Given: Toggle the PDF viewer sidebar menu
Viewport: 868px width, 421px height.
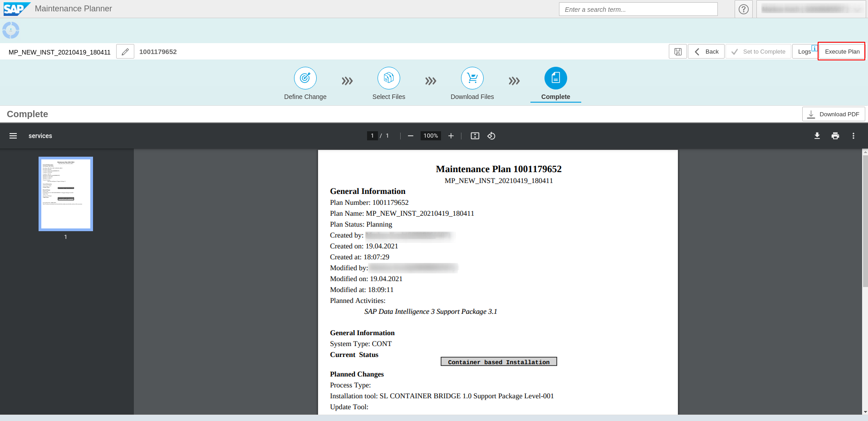Looking at the screenshot, I should pyautogui.click(x=13, y=136).
